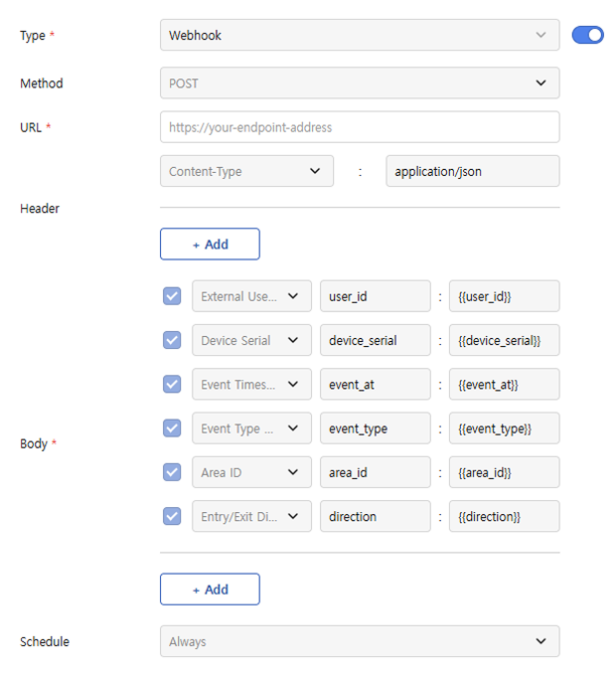Toggle the Entry/Exit Direction row checkbox

(172, 516)
